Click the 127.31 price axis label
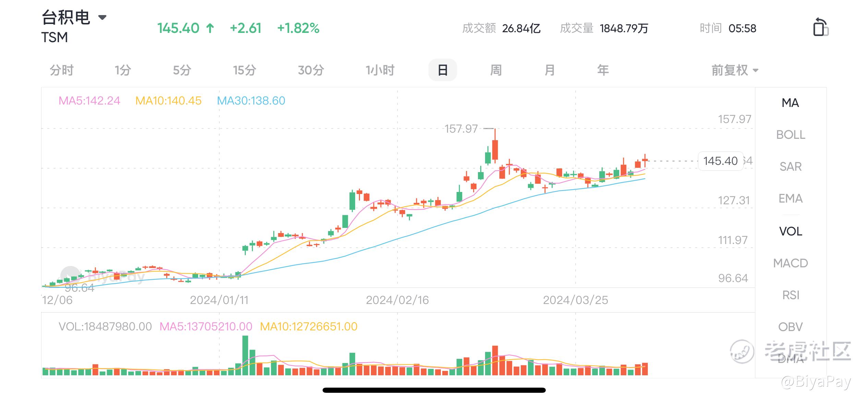 pos(734,200)
